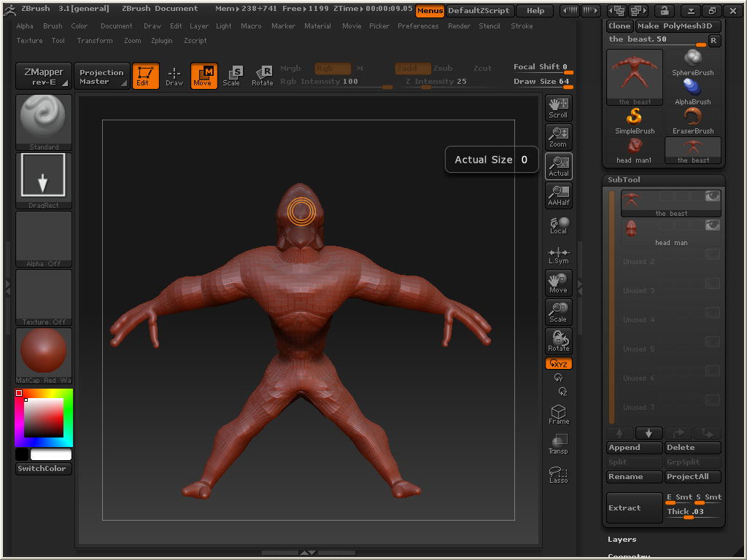Click the Scroll canvas icon
Screen dimensions: 747x560
point(558,108)
